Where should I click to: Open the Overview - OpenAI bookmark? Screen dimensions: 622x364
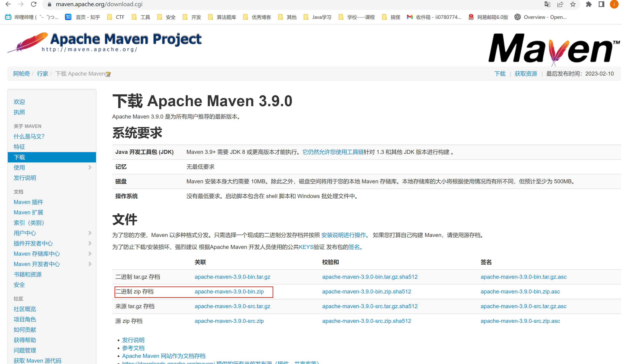(x=540, y=17)
